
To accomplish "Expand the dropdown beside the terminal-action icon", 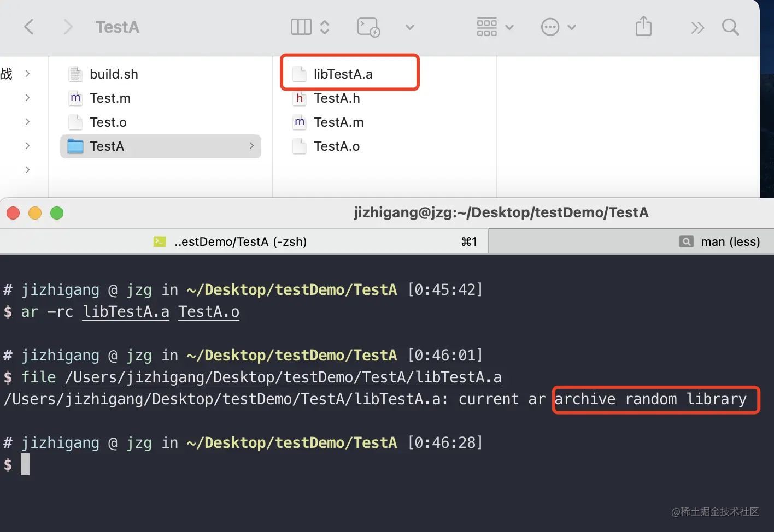I will tap(409, 27).
